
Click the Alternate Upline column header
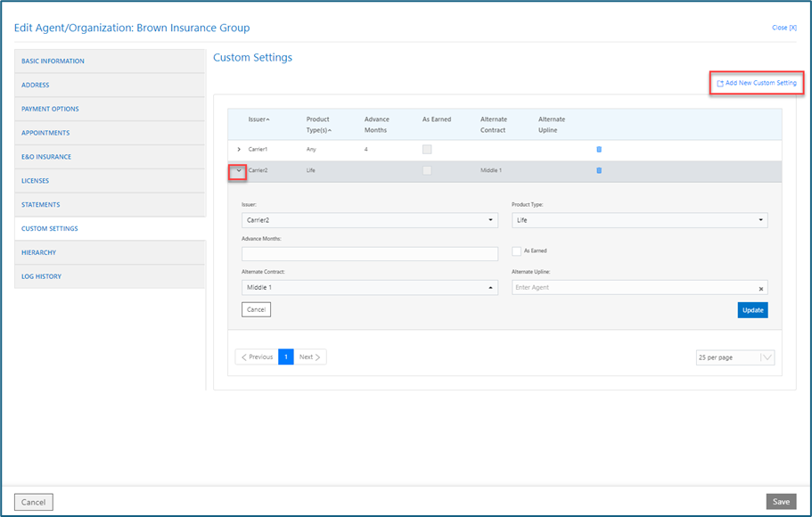(x=552, y=124)
